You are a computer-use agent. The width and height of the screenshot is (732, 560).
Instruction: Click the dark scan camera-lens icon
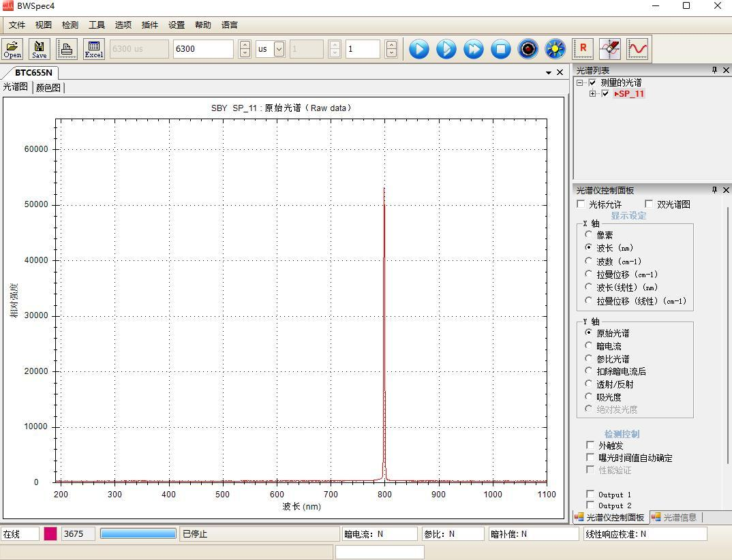click(x=528, y=49)
